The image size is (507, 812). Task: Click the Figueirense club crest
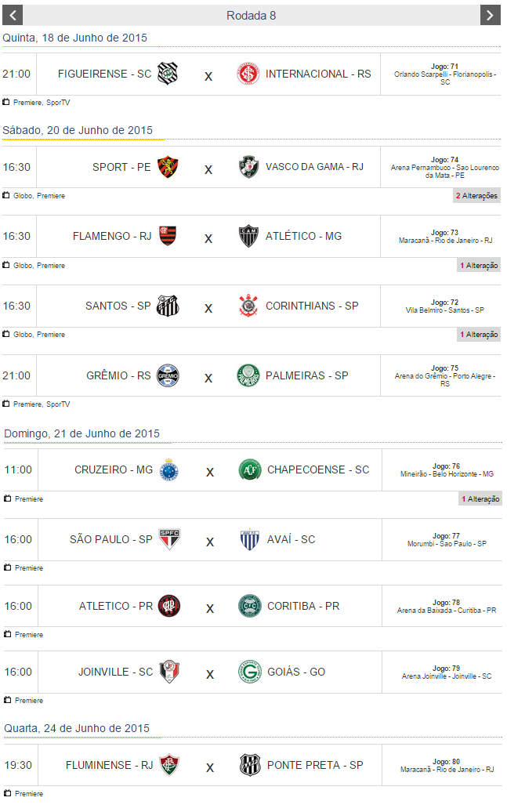(x=168, y=74)
